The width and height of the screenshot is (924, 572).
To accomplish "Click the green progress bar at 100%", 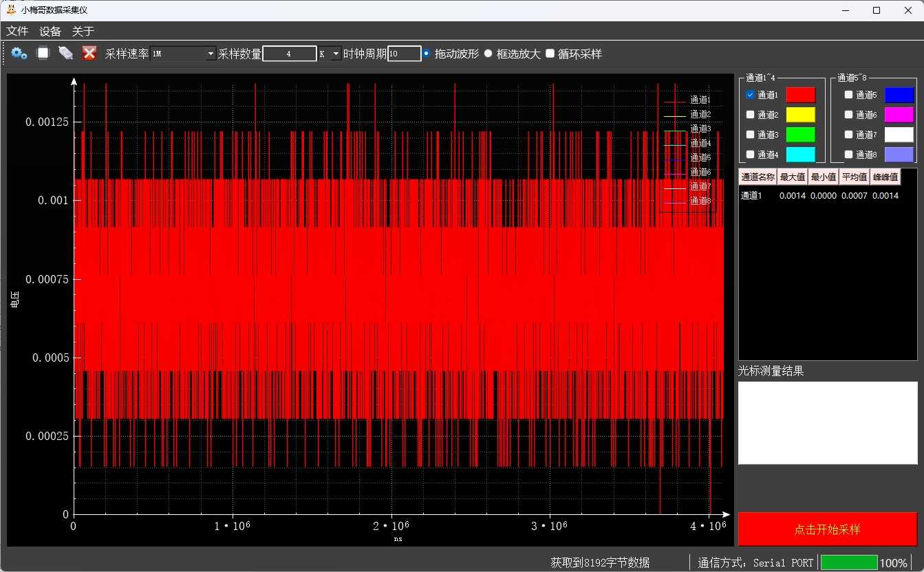I will pos(849,562).
